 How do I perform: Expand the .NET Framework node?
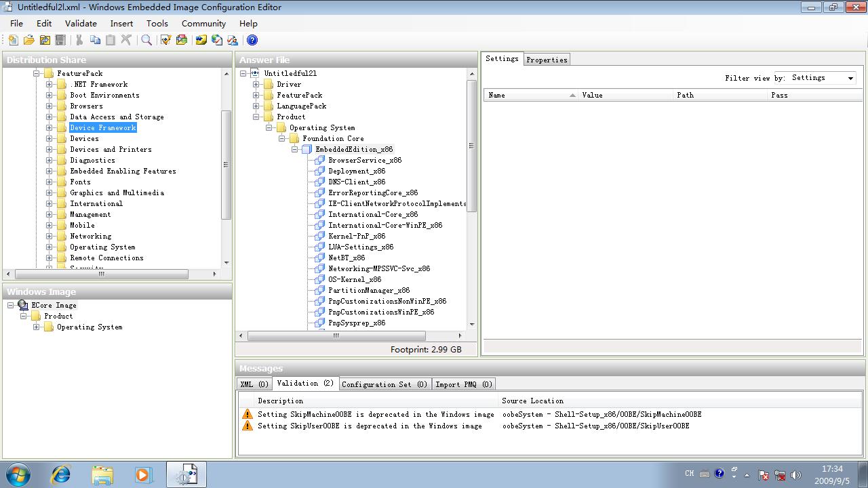click(49, 85)
